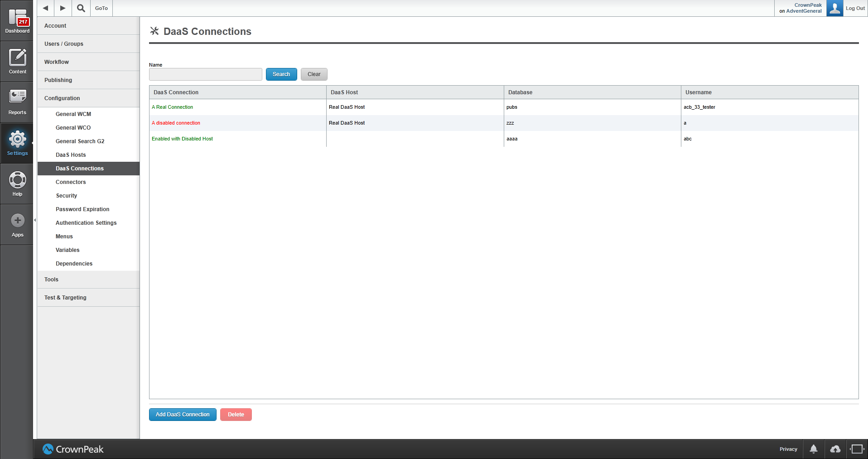The width and height of the screenshot is (868, 459).
Task: Open General WCM settings
Action: (88, 114)
